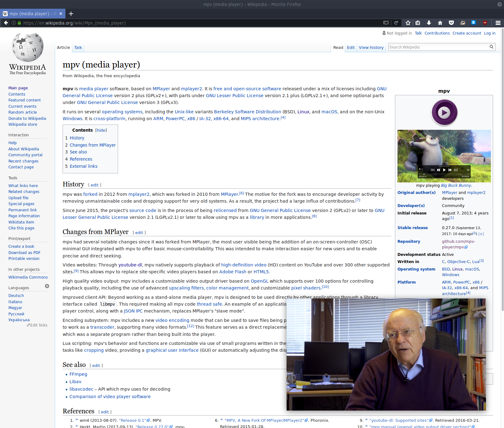The image size is (504, 428).
Task: Jump to Changes from MPlayer in Contents
Action: pyautogui.click(x=93, y=145)
